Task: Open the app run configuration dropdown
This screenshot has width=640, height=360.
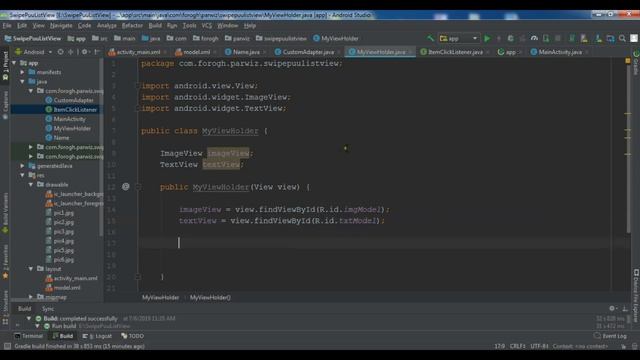Action: [x=459, y=38]
